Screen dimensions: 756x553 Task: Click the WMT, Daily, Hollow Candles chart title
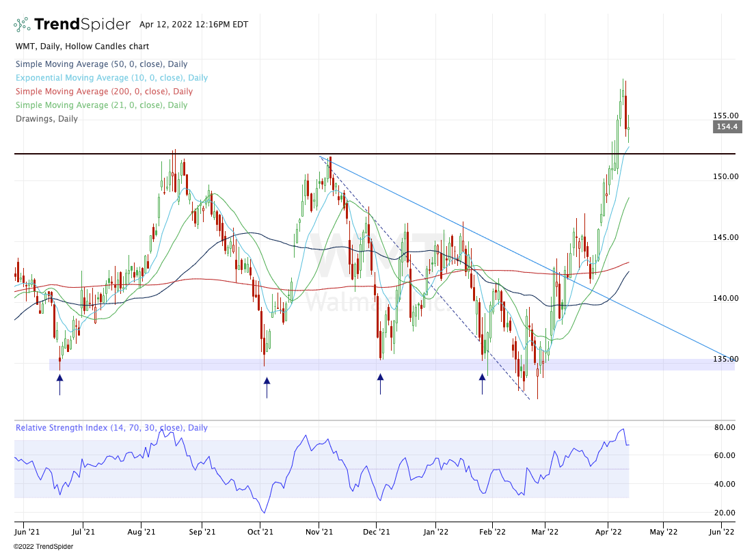coord(82,46)
